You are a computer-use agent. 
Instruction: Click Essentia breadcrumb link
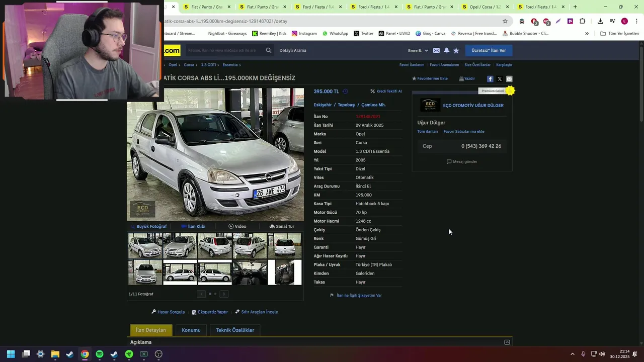[x=230, y=65]
